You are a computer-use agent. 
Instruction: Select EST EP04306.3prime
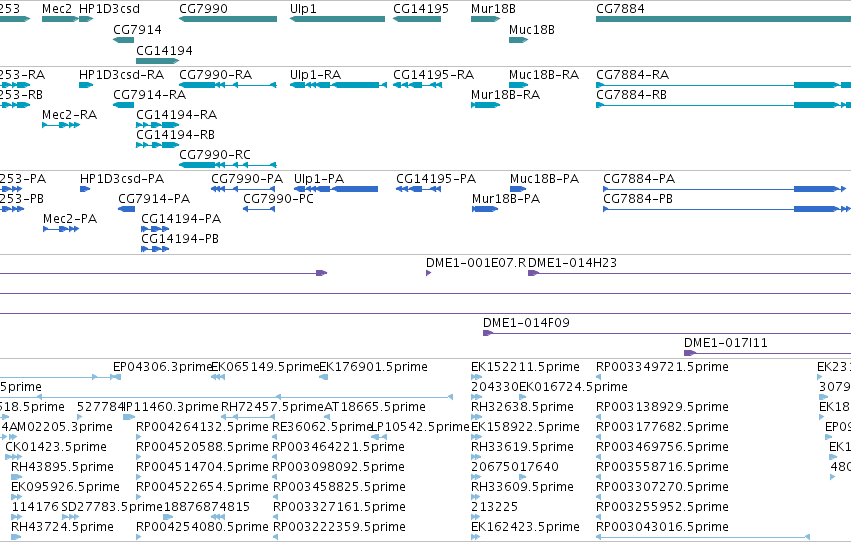(x=162, y=367)
